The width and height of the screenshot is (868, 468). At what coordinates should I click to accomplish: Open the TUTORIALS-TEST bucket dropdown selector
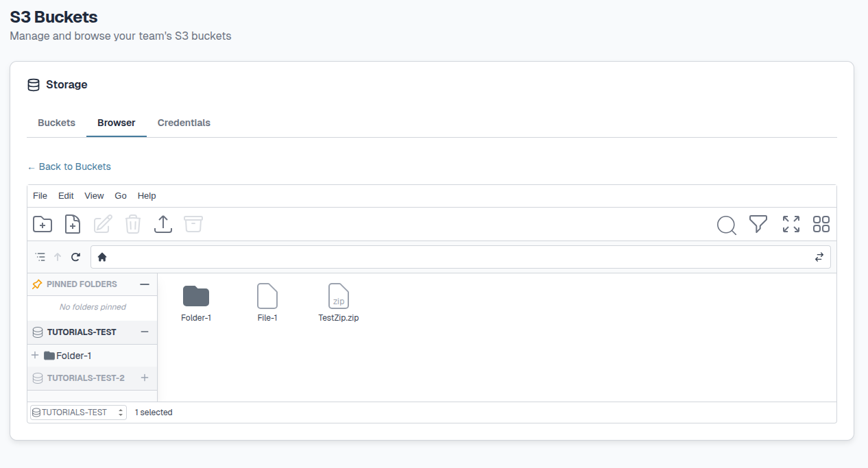[79, 412]
